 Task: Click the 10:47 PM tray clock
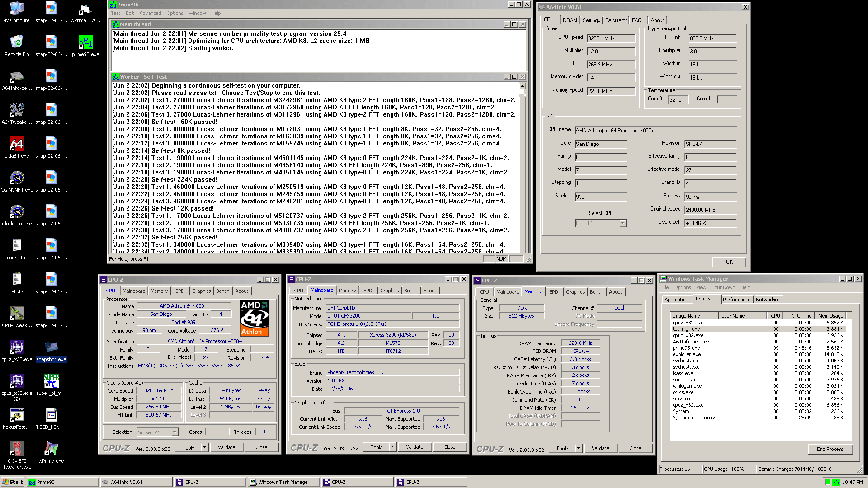click(853, 482)
